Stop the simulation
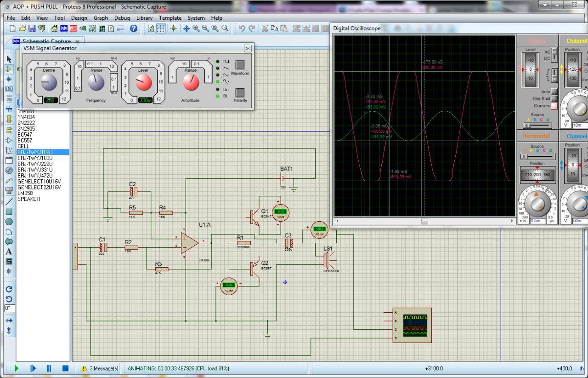The height and width of the screenshot is (378, 588). click(65, 368)
